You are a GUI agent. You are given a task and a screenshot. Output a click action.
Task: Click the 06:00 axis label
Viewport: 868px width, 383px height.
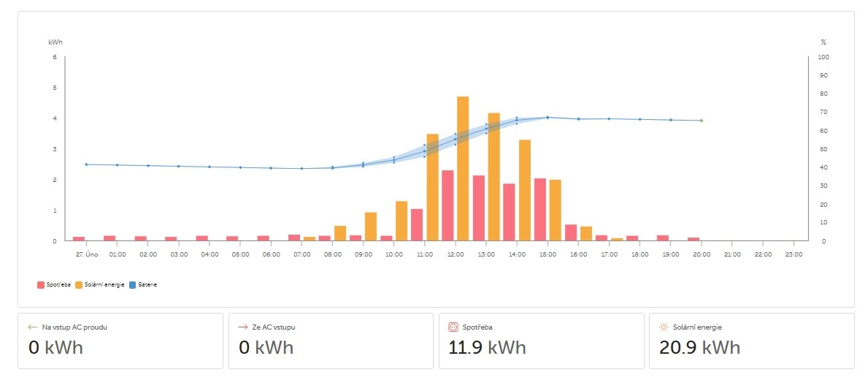(x=271, y=254)
